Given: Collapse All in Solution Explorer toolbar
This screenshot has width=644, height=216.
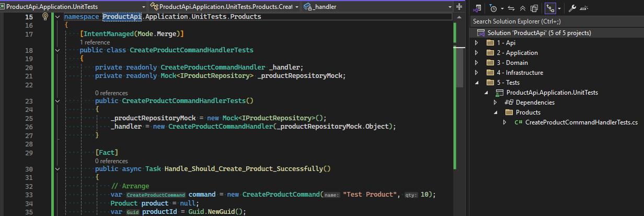Looking at the screenshot, I should point(522,8).
